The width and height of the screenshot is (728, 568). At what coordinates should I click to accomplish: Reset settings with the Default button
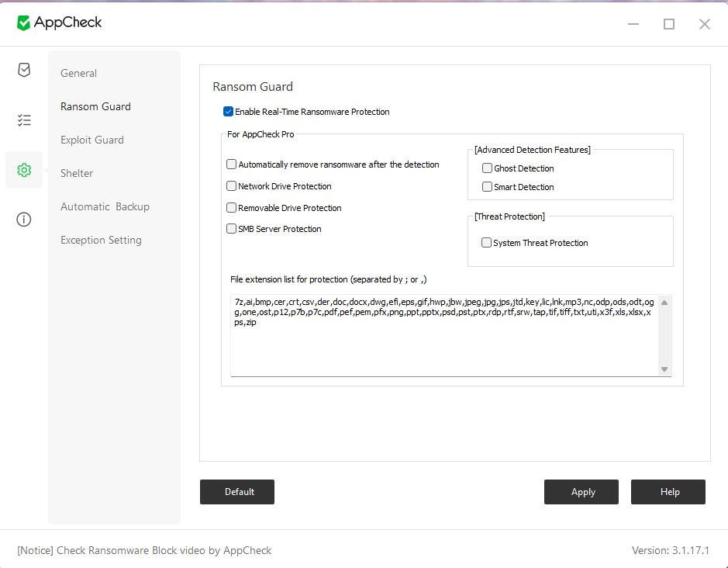click(237, 492)
